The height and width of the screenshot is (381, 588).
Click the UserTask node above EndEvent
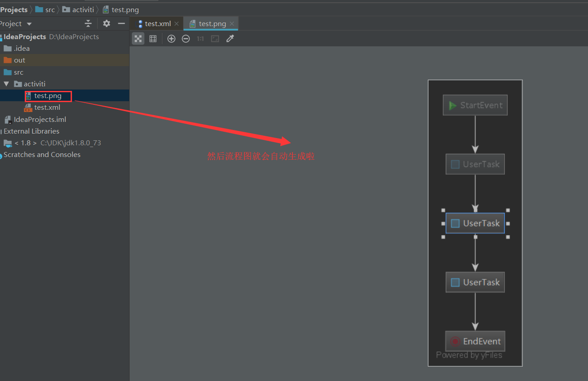click(475, 282)
